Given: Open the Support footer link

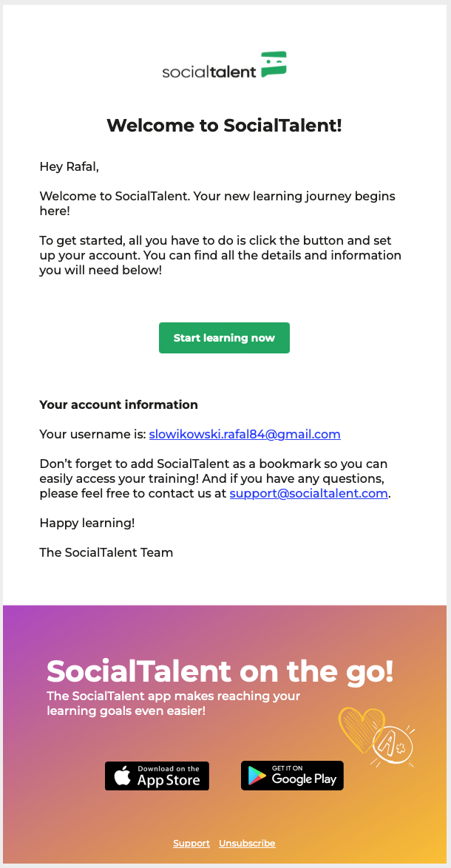Looking at the screenshot, I should click(191, 844).
